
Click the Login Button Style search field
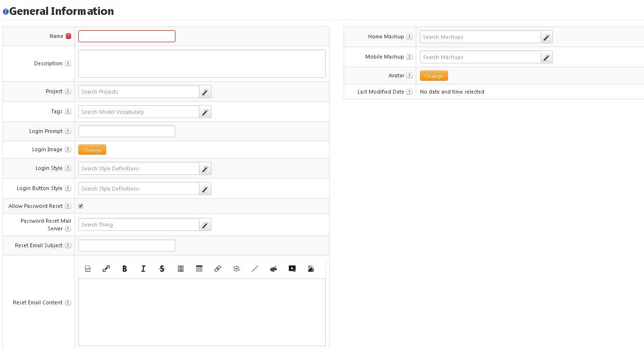[139, 189]
